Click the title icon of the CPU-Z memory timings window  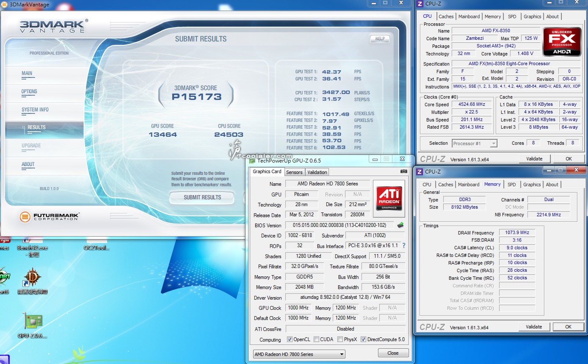click(420, 171)
